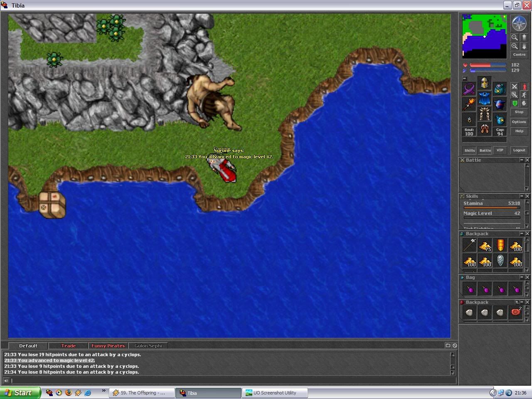The width and height of the screenshot is (532, 399).
Task: Select the blue cape armor slot
Action: pos(484,99)
